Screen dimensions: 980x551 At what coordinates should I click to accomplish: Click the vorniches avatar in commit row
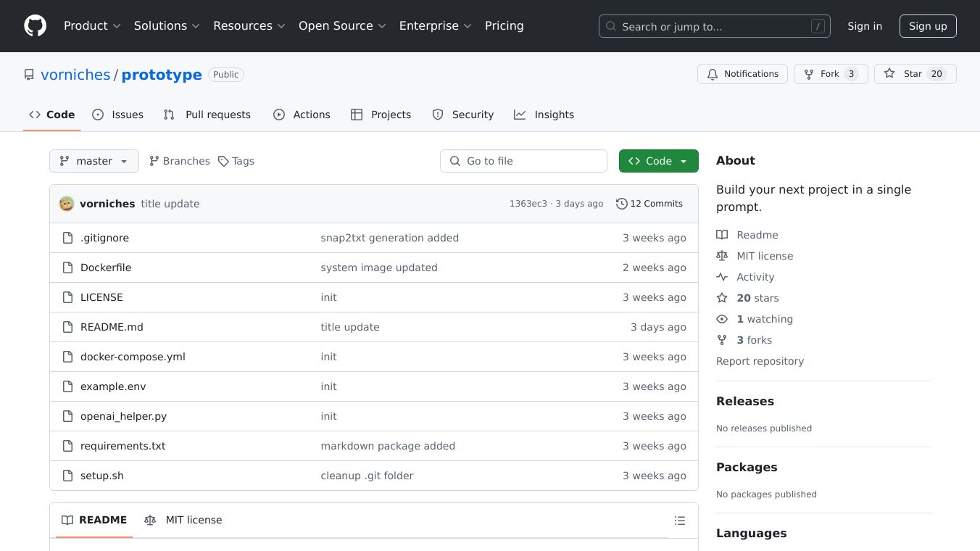pyautogui.click(x=67, y=204)
